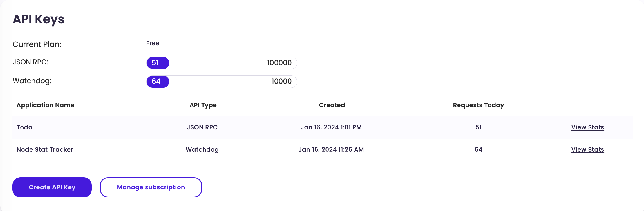
Task: Click the JSON RPC usage progress bar
Action: click(x=222, y=63)
